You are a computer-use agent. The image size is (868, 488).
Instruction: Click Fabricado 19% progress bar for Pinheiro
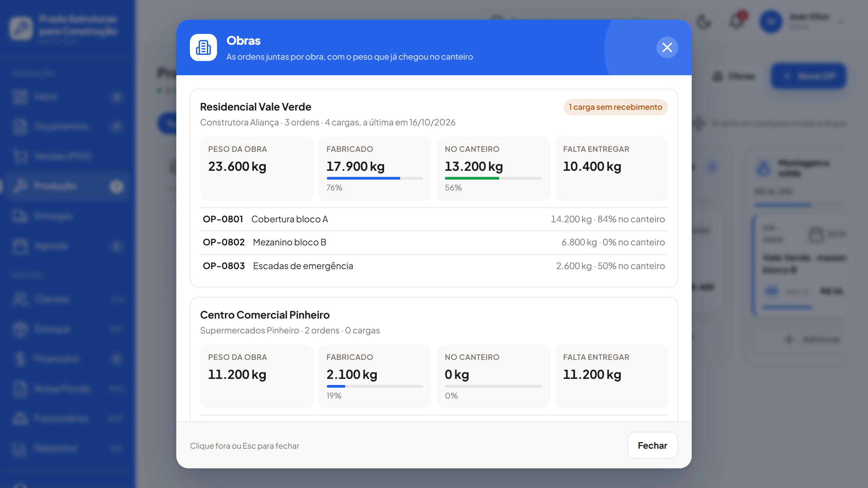[375, 386]
